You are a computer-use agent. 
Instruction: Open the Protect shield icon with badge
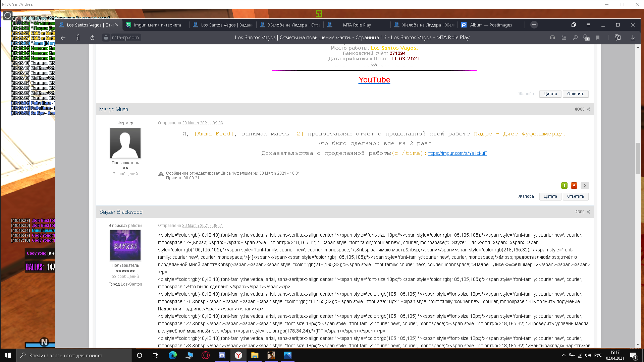pyautogui.click(x=586, y=38)
